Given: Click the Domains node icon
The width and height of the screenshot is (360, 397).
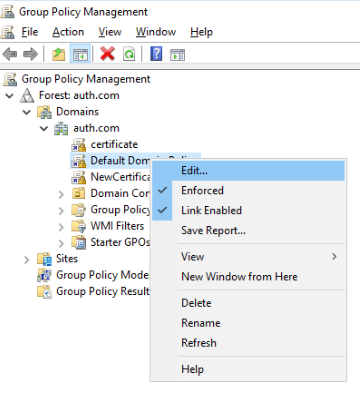Looking at the screenshot, I should [44, 112].
